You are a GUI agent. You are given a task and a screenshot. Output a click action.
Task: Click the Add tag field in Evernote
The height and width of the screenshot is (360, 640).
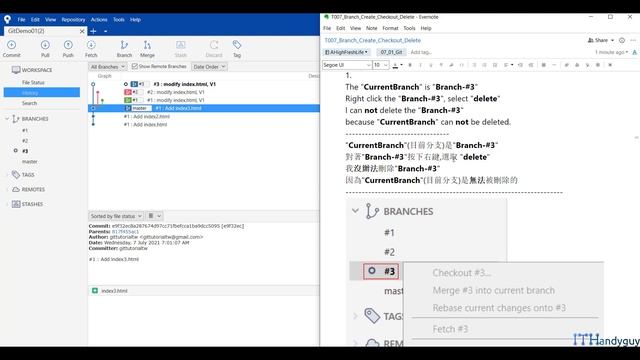click(x=421, y=52)
